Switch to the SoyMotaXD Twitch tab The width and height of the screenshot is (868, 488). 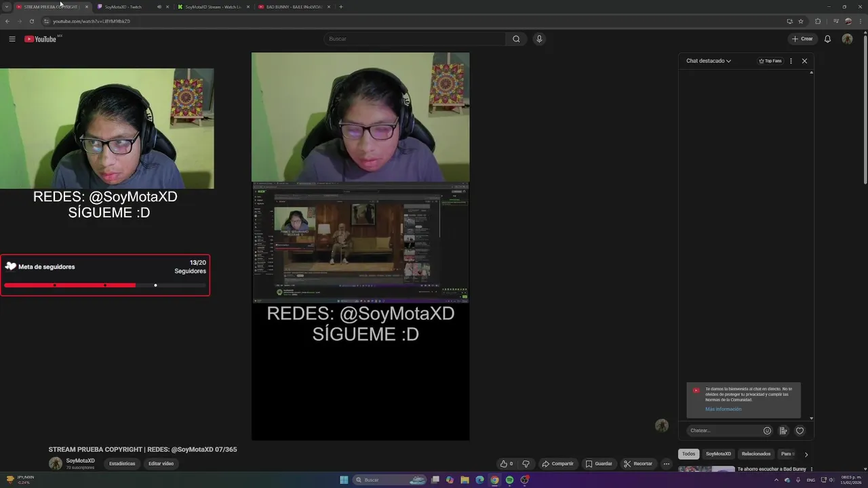click(128, 7)
